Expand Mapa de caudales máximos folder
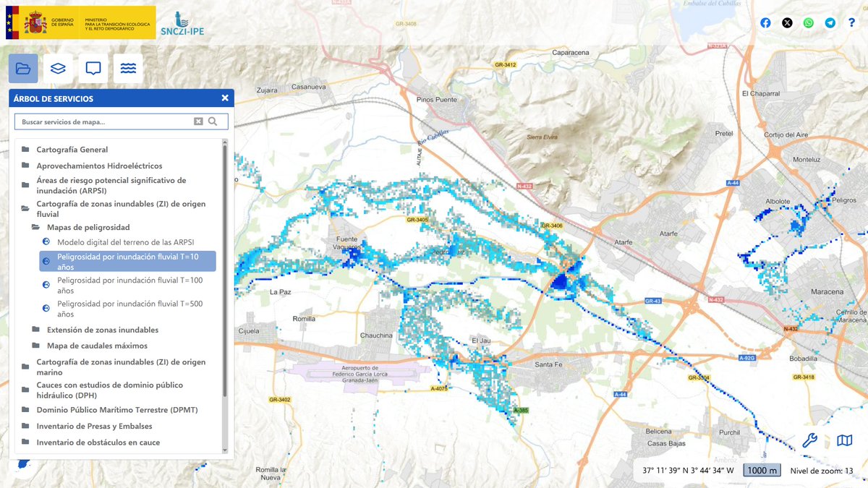 97,346
